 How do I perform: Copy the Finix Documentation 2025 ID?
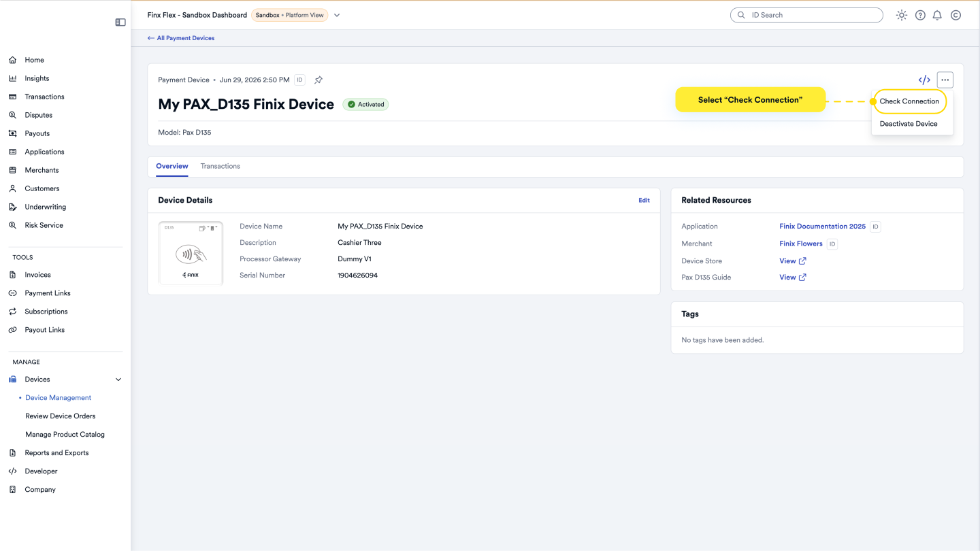(x=875, y=227)
